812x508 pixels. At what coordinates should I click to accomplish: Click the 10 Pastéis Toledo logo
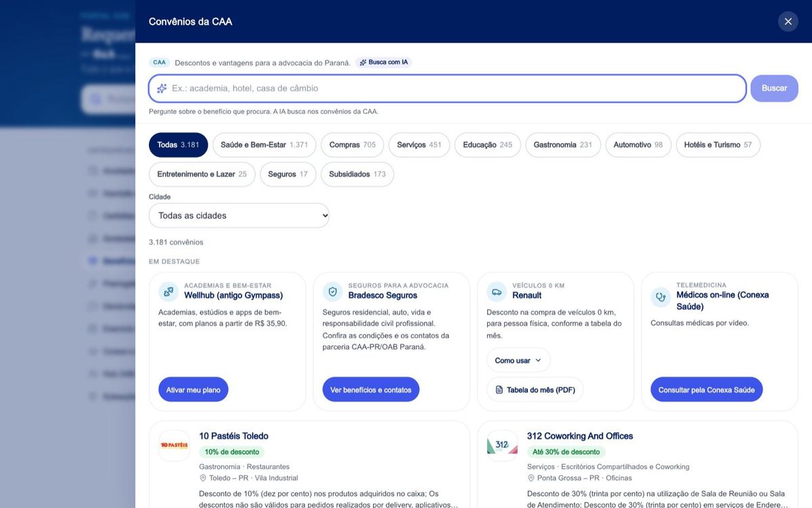(174, 445)
